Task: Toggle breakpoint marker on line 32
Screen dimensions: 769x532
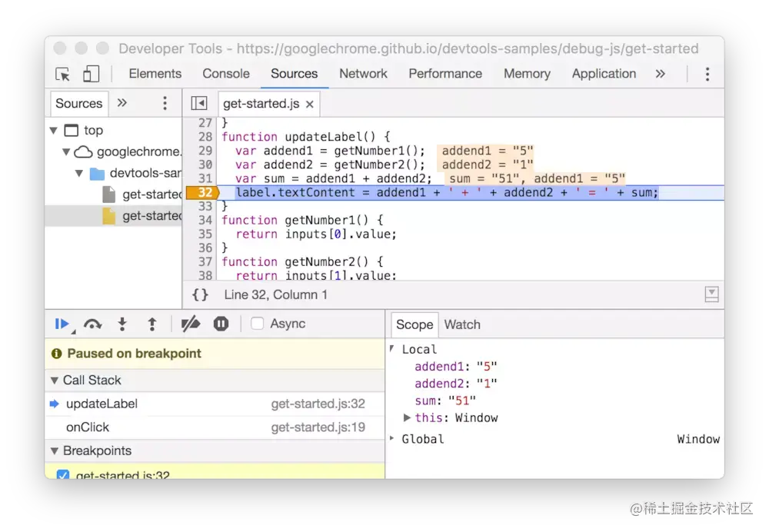Action: click(203, 193)
